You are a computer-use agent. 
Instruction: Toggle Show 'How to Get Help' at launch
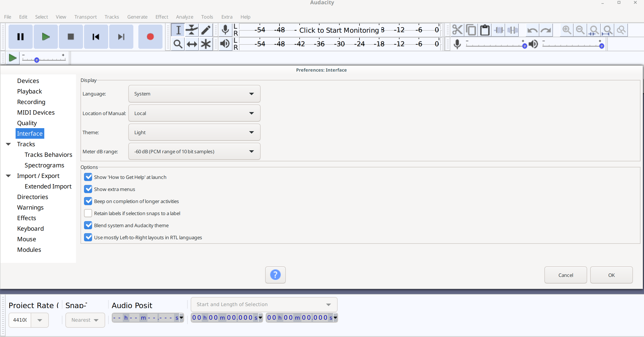(x=88, y=177)
